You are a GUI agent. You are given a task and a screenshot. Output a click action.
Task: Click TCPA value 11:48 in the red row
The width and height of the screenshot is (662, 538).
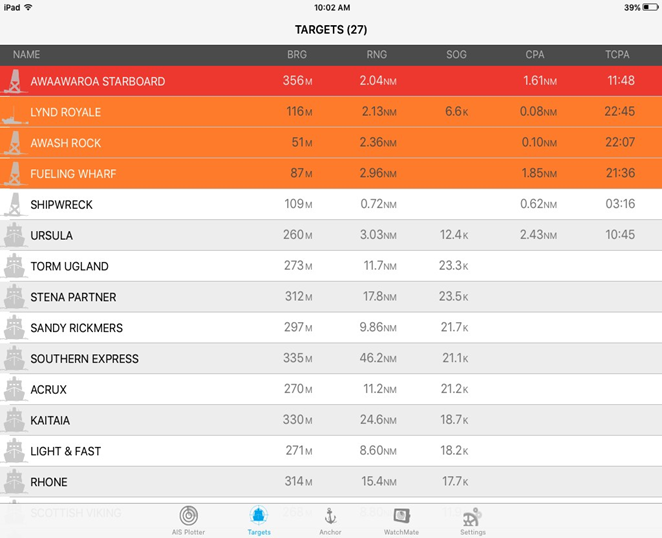621,80
